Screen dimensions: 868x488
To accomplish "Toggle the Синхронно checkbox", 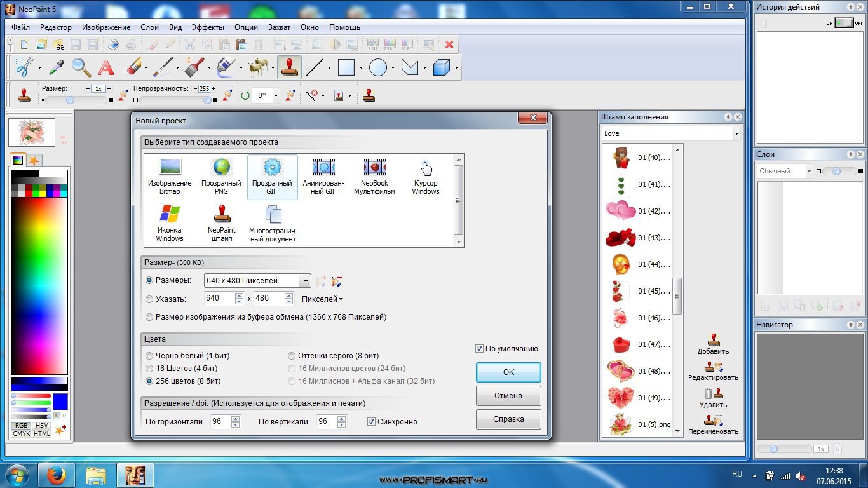I will click(371, 421).
